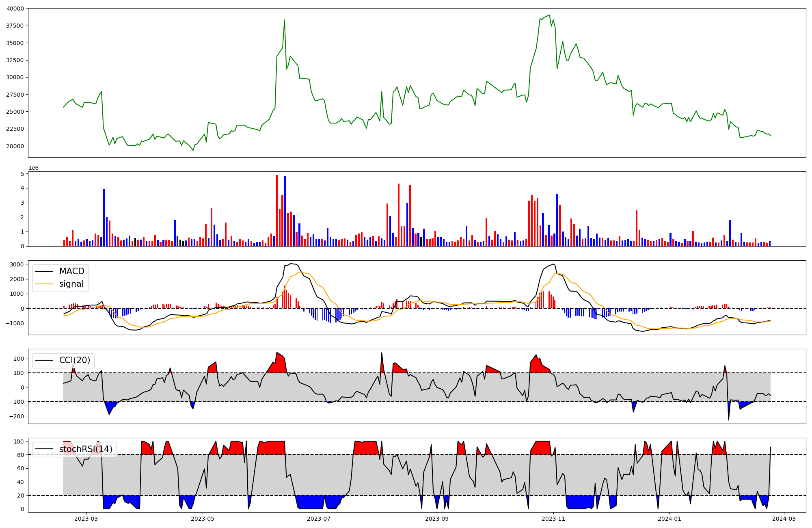This screenshot has height=528, width=812.
Task: Click the tall blue volume bar near 2023-03
Action: [104, 217]
